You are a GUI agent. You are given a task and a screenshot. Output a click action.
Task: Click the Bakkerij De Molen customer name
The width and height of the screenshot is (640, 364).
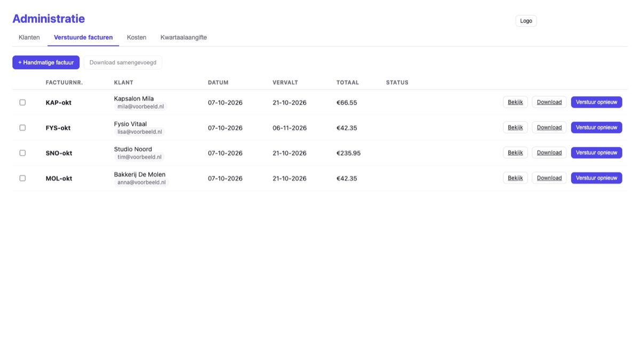coord(140,174)
